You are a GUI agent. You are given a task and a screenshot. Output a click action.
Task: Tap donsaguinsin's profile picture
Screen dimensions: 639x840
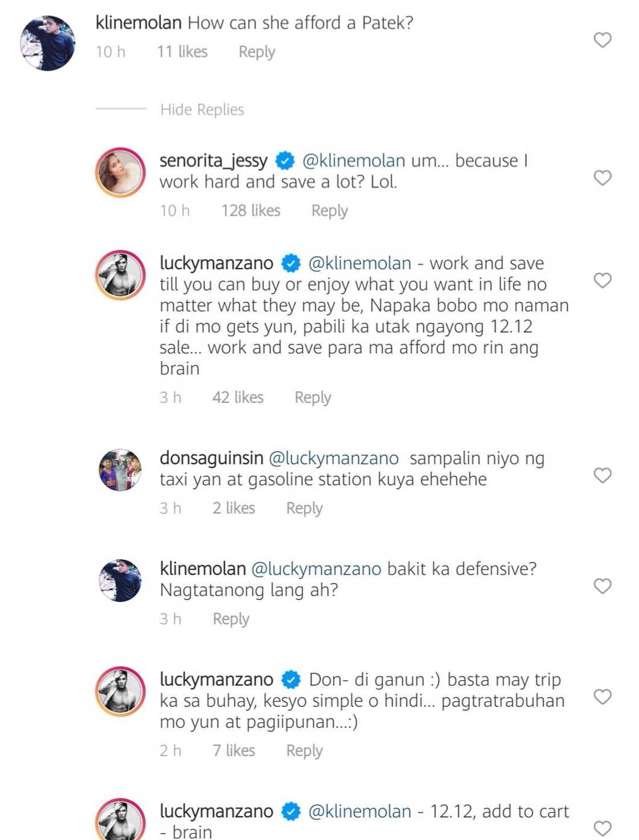point(120,470)
